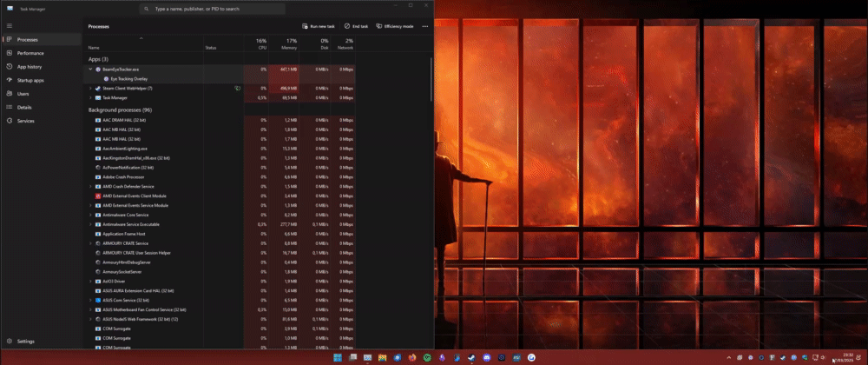Click Run new task button
This screenshot has width=868, height=365.
(319, 26)
